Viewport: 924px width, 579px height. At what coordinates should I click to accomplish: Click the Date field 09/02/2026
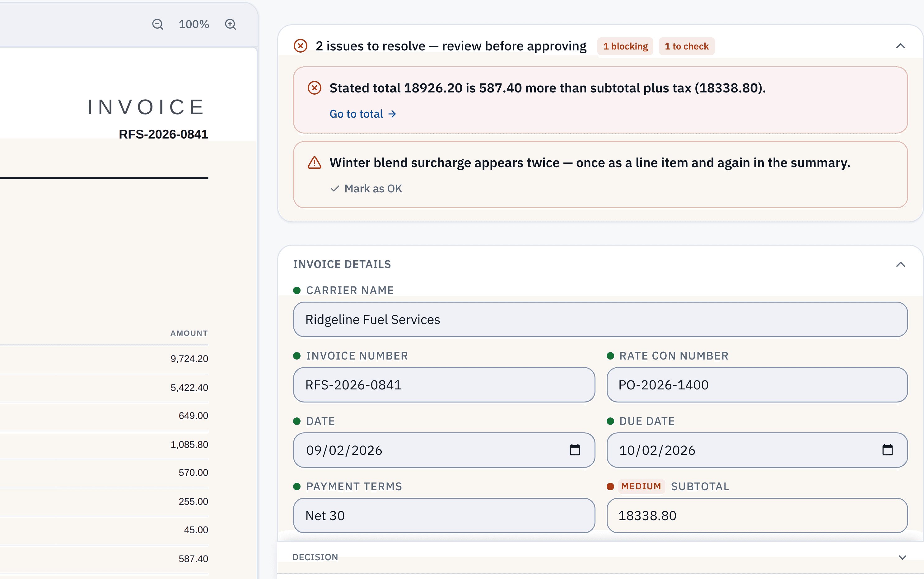(444, 450)
